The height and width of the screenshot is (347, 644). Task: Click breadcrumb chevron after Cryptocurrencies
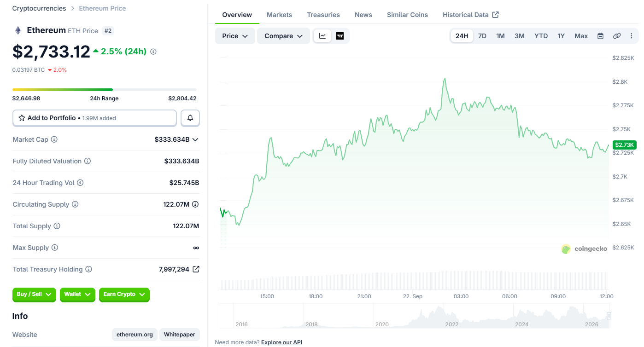tap(72, 8)
